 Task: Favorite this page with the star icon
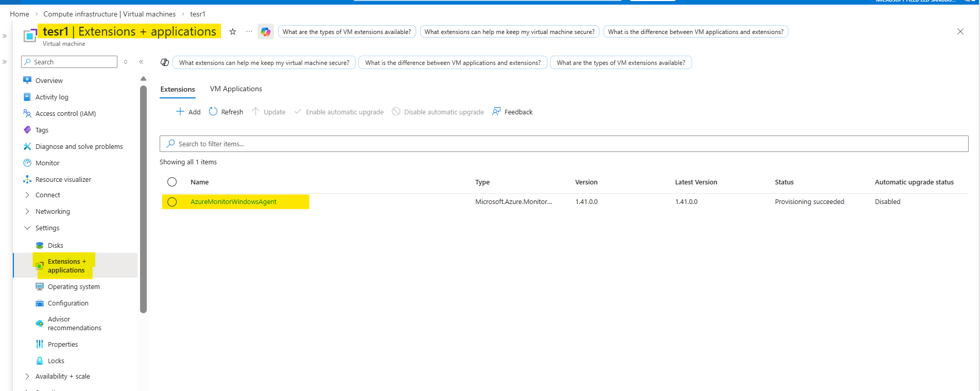pyautogui.click(x=233, y=31)
